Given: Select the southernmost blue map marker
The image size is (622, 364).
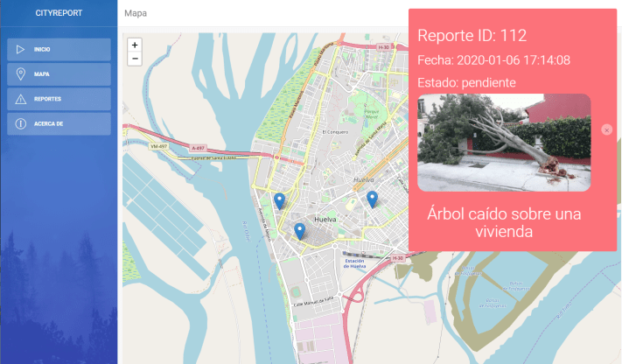Looking at the screenshot, I should 299,231.
